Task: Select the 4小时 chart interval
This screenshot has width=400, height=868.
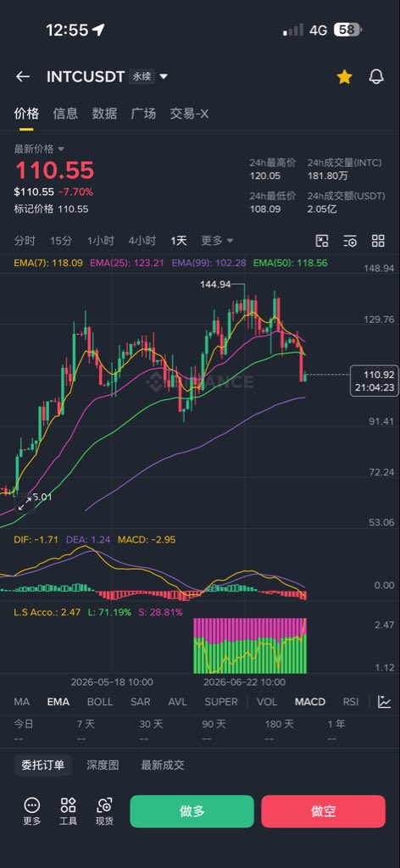Action: (142, 241)
